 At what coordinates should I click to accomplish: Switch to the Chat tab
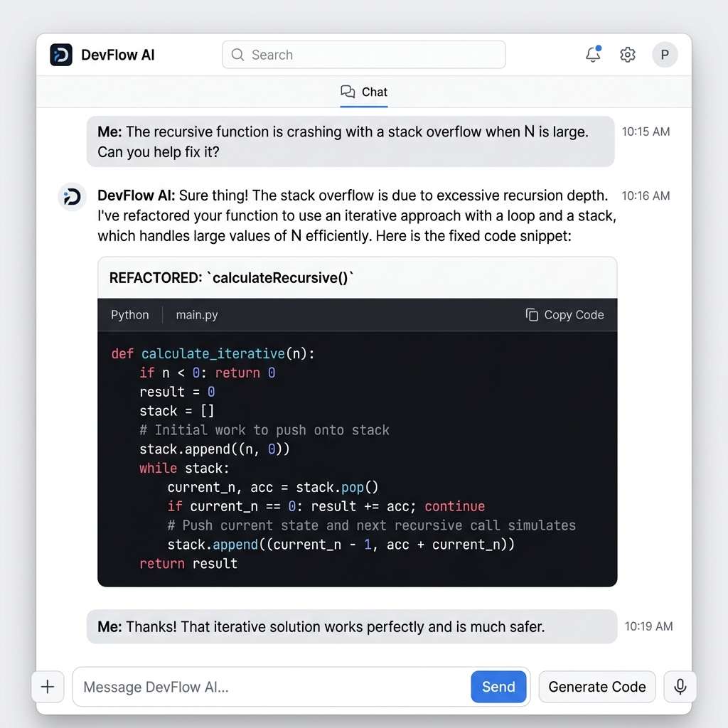pyautogui.click(x=364, y=92)
